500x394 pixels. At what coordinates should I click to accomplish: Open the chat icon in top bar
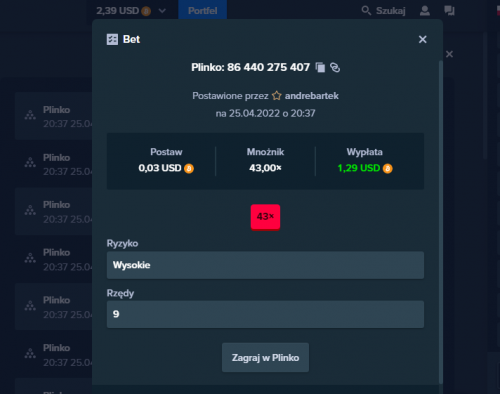point(449,11)
